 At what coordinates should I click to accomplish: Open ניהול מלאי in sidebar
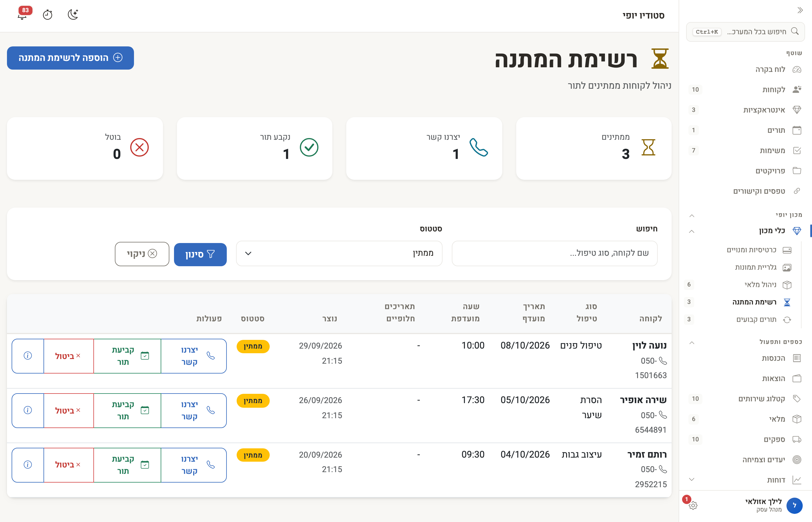click(x=740, y=285)
